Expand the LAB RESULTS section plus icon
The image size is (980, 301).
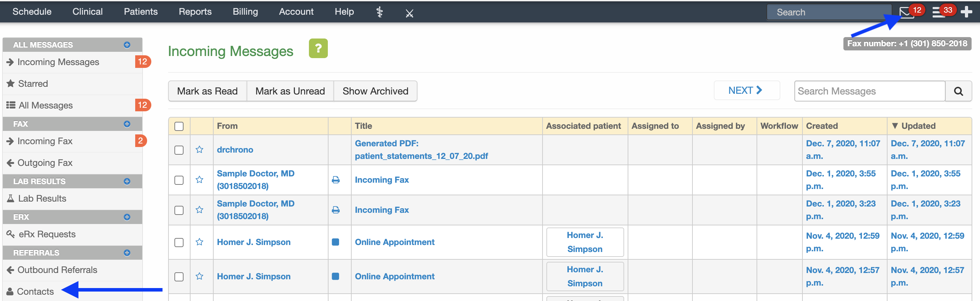pyautogui.click(x=127, y=181)
